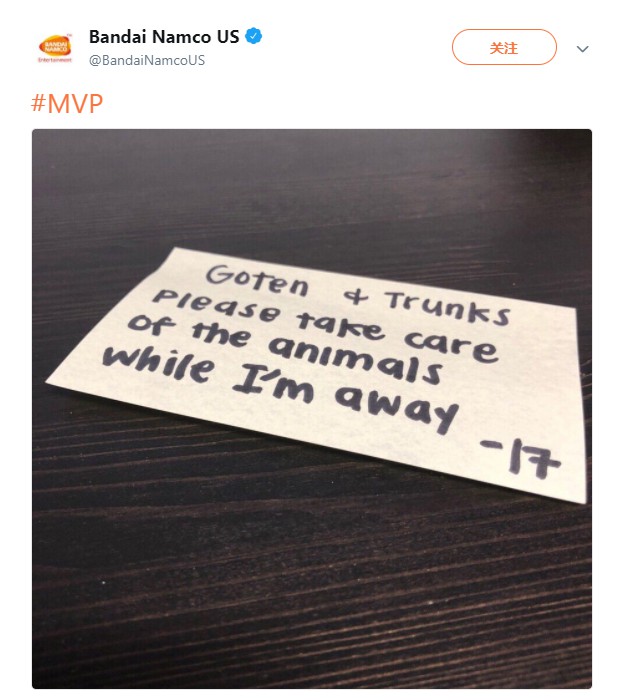Viewport: 622px width, 700px height.
Task: Open the #MVP hashtag link
Action: (x=67, y=104)
